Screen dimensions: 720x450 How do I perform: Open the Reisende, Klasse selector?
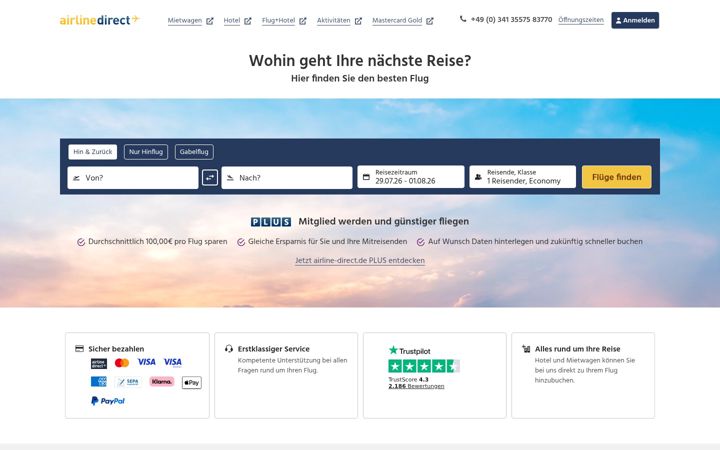[523, 177]
